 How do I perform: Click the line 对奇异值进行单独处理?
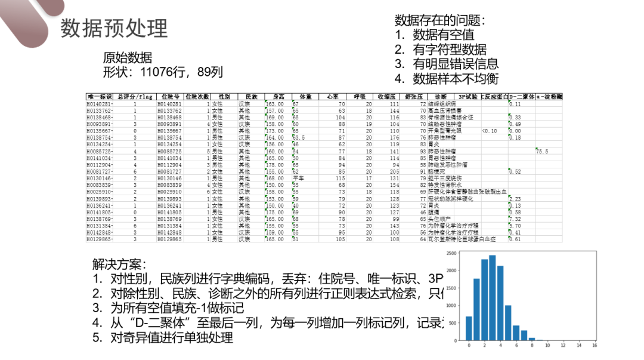[172, 337]
